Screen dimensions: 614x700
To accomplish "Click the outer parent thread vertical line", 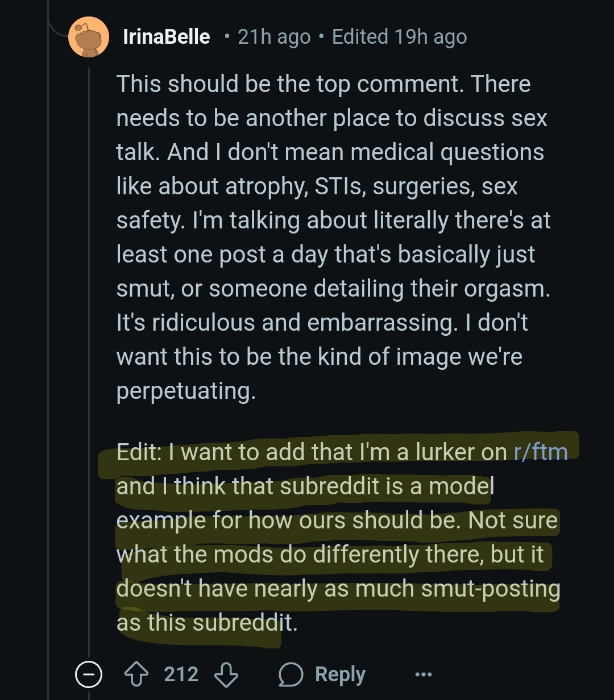I will tap(48, 364).
